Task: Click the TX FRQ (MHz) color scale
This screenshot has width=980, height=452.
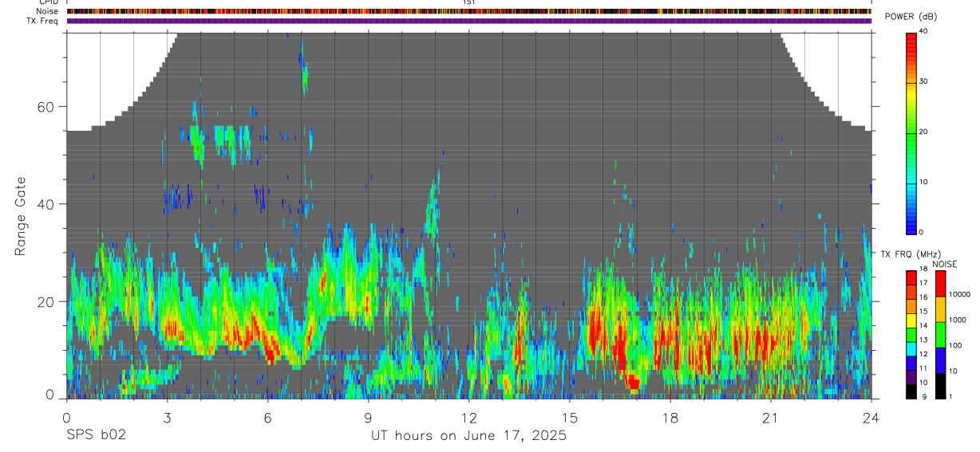Action: click(911, 335)
